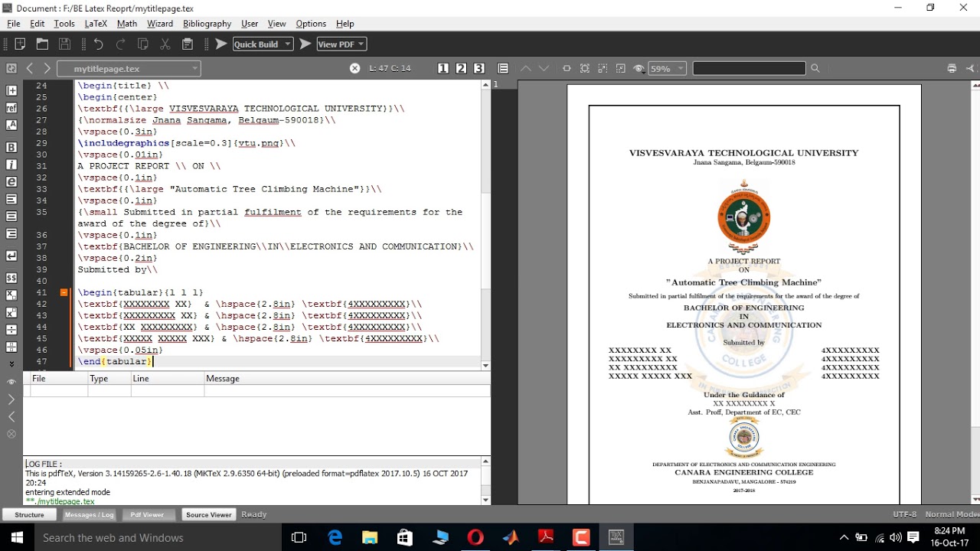The image size is (980, 551).
Task: Toggle the Messages / Log panel button
Action: click(x=90, y=515)
